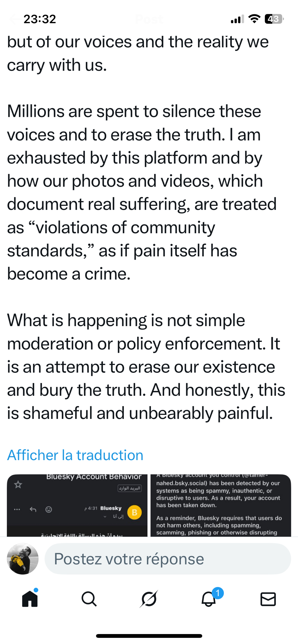Open notifications bell with badge
The width and height of the screenshot is (298, 644).
pos(209,599)
